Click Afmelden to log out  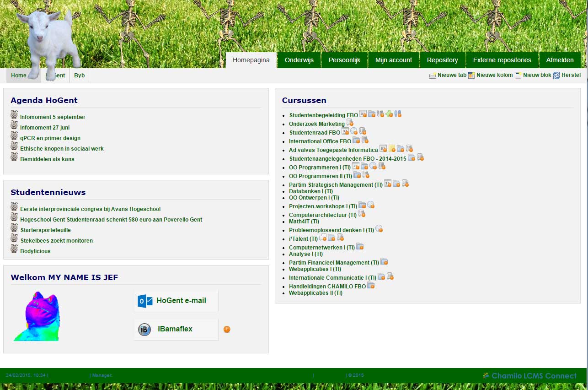point(560,60)
